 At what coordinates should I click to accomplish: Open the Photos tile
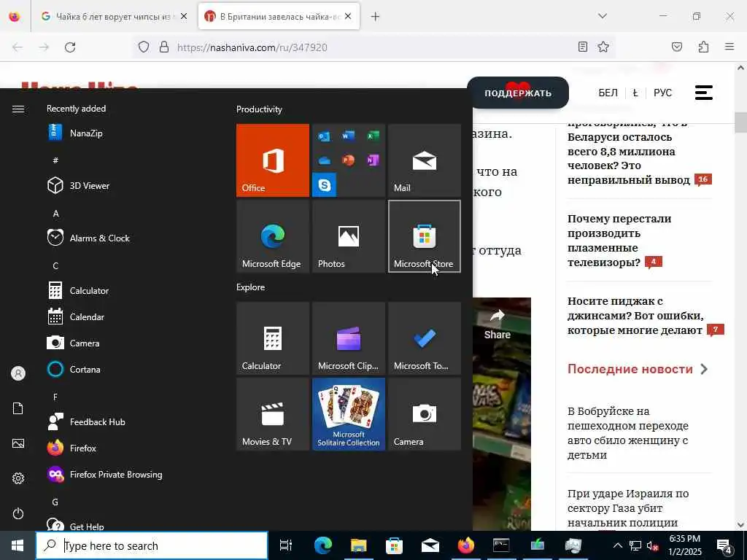[348, 236]
